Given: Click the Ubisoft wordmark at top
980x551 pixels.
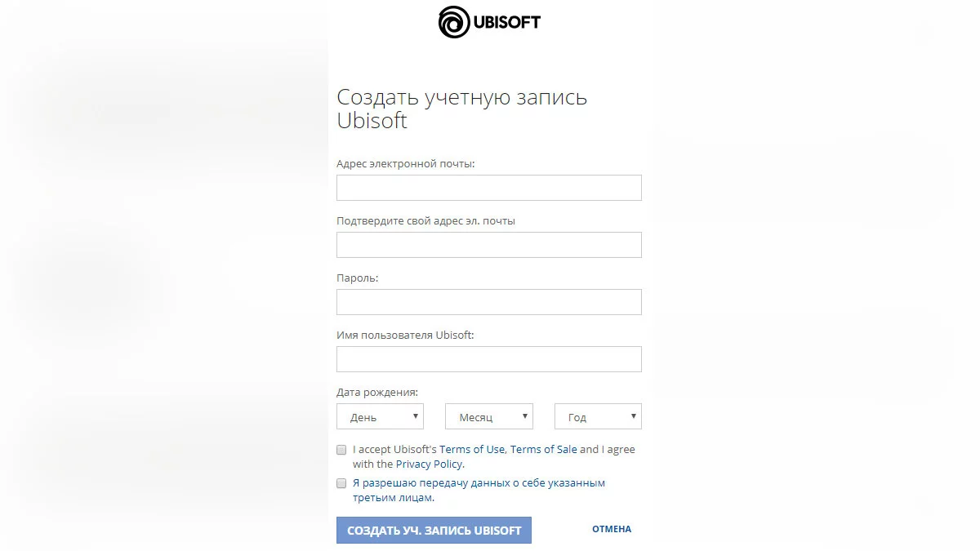Looking at the screenshot, I should click(x=506, y=22).
